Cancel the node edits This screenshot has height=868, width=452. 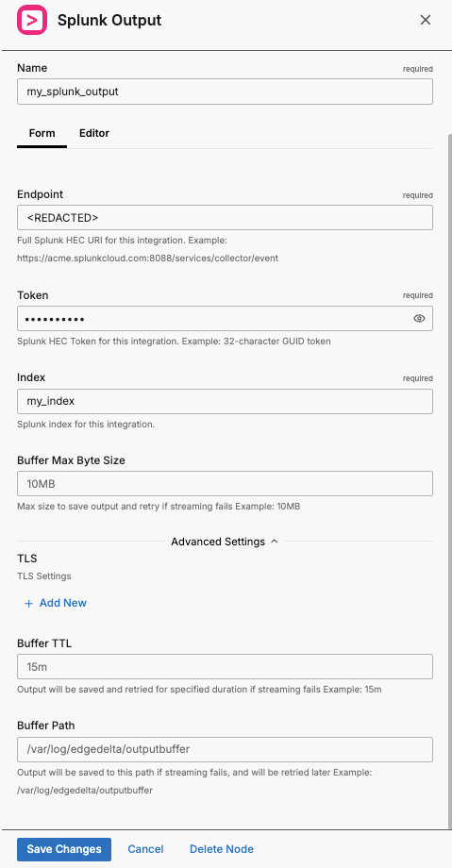pos(145,849)
